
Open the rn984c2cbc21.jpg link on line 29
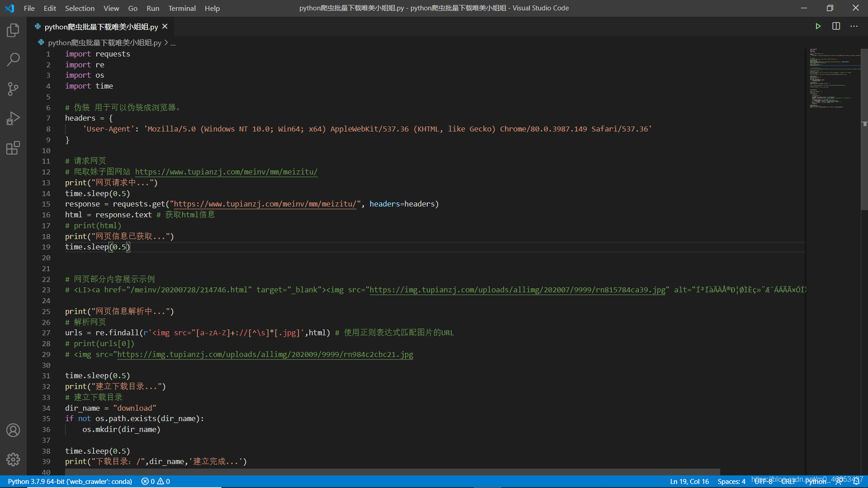(x=265, y=354)
